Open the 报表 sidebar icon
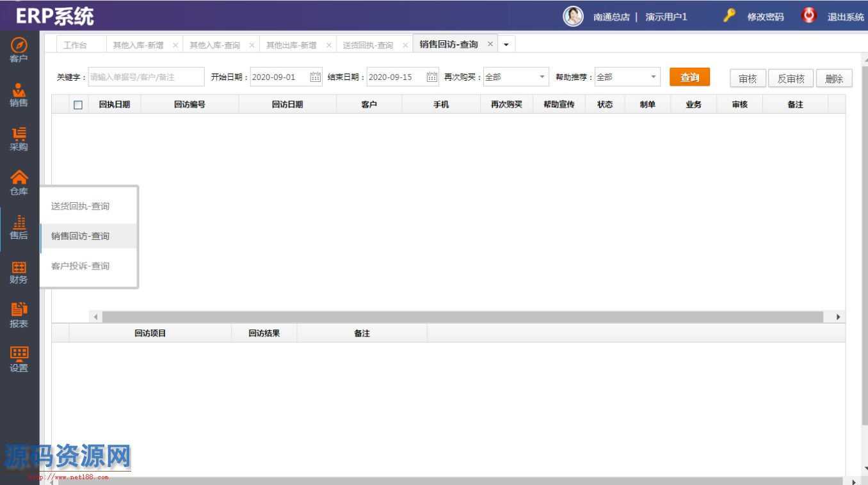 coord(19,310)
